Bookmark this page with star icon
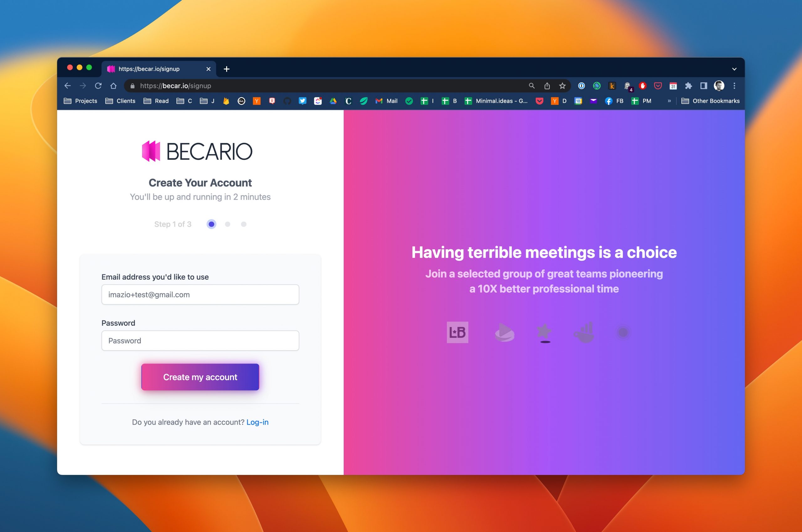 pos(562,86)
